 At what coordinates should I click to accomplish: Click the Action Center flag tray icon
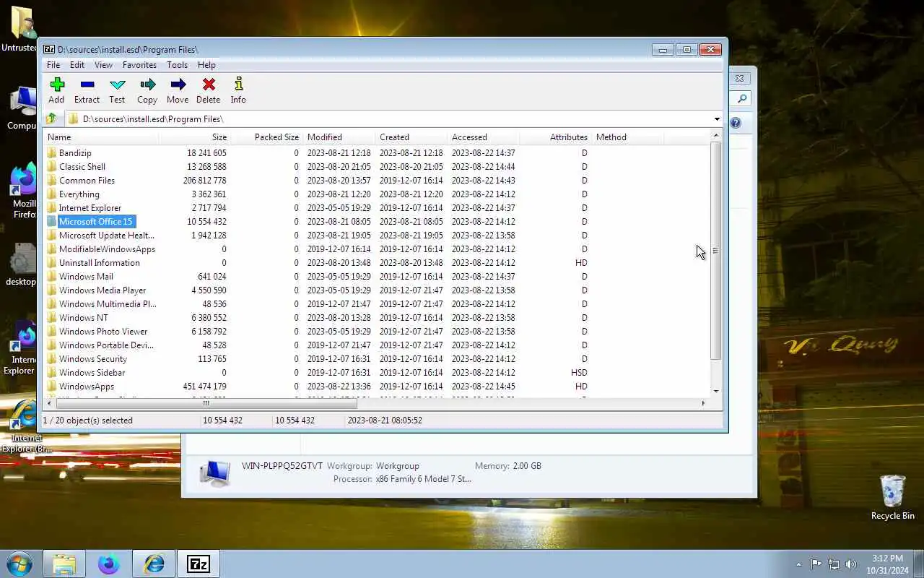[816, 564]
